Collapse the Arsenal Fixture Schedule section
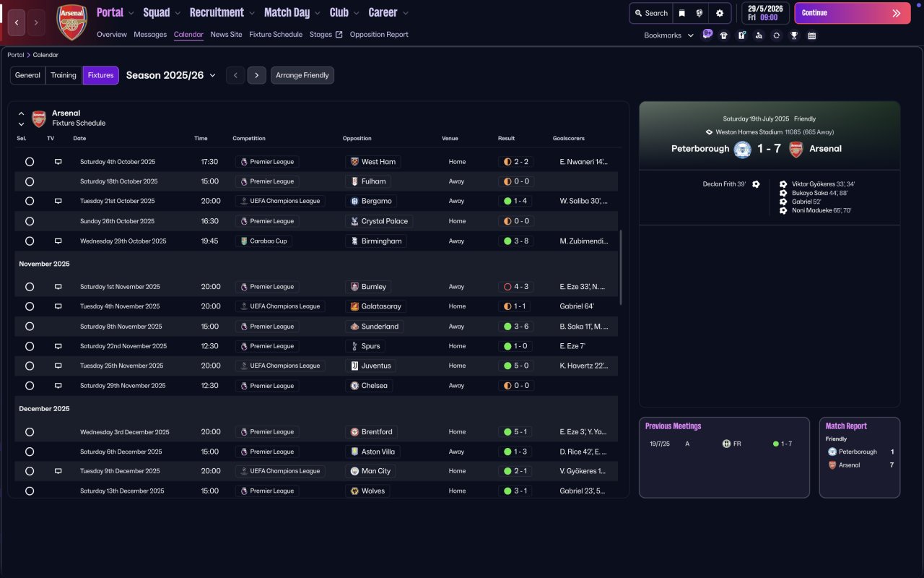Image resolution: width=924 pixels, height=578 pixels. (21, 113)
